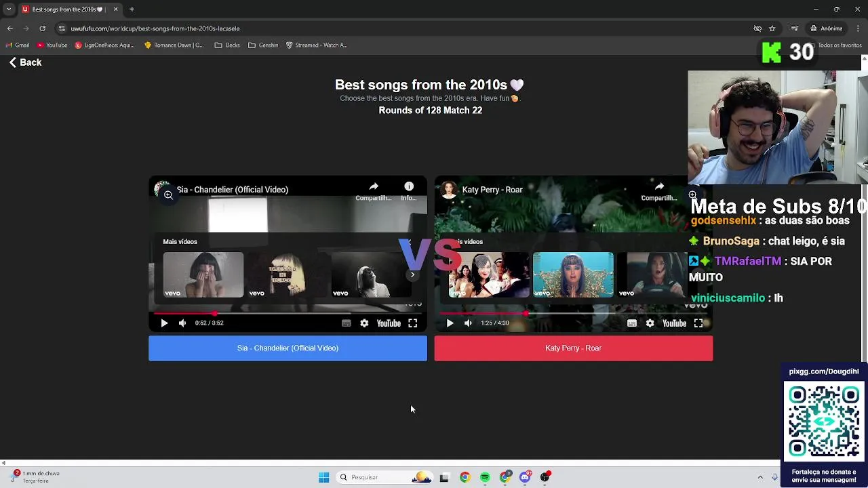The image size is (868, 488).
Task: Open YouTube logo on Sia Chandelier player
Action: click(389, 323)
